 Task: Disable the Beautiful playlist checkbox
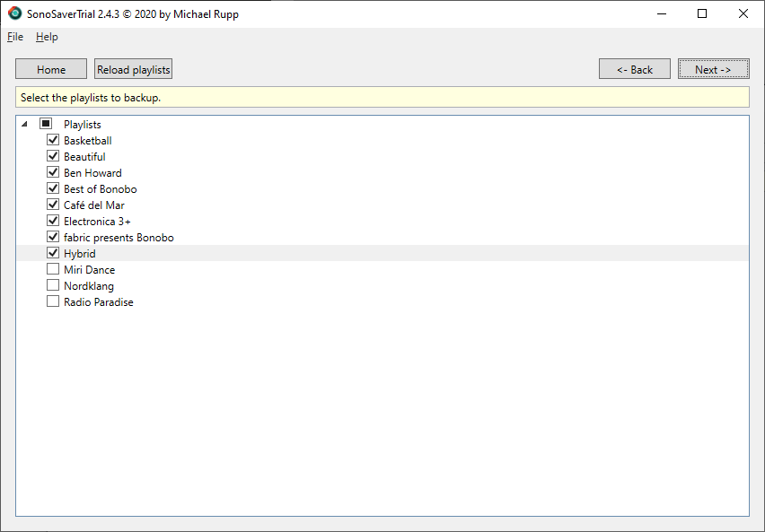click(x=53, y=156)
